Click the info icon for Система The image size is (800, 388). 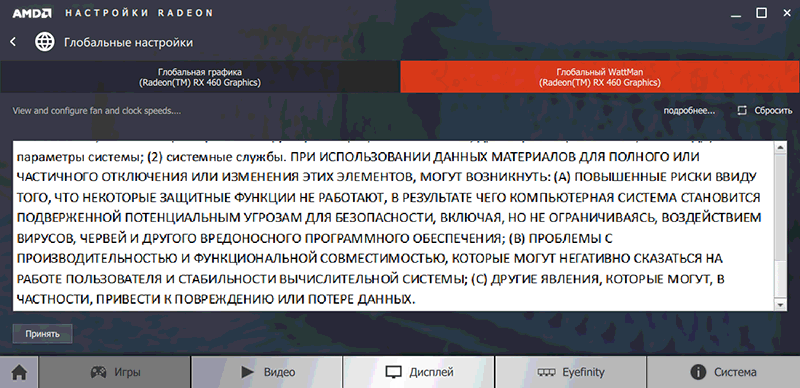click(x=698, y=372)
